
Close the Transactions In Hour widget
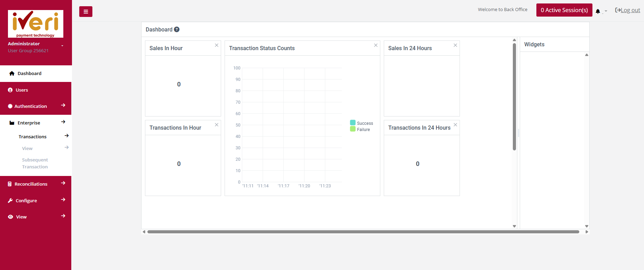(217, 125)
